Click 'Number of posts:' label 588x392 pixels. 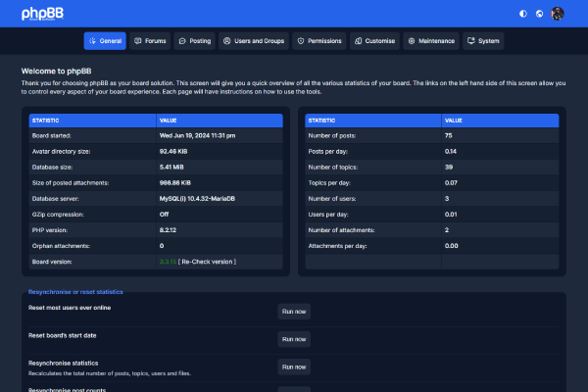point(332,136)
